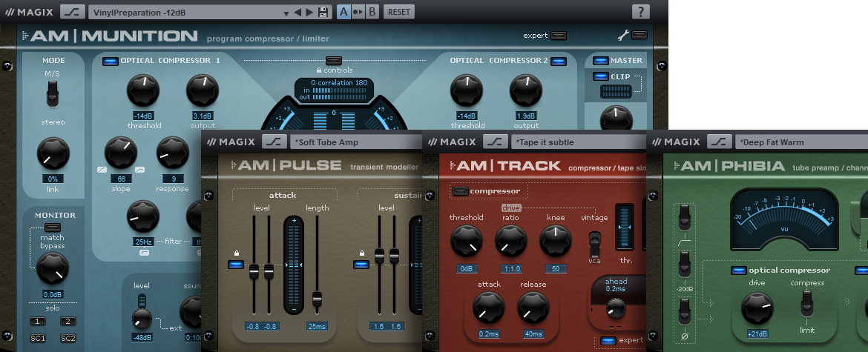
Task: Solo compressor 1 in Monitor
Action: [38, 322]
